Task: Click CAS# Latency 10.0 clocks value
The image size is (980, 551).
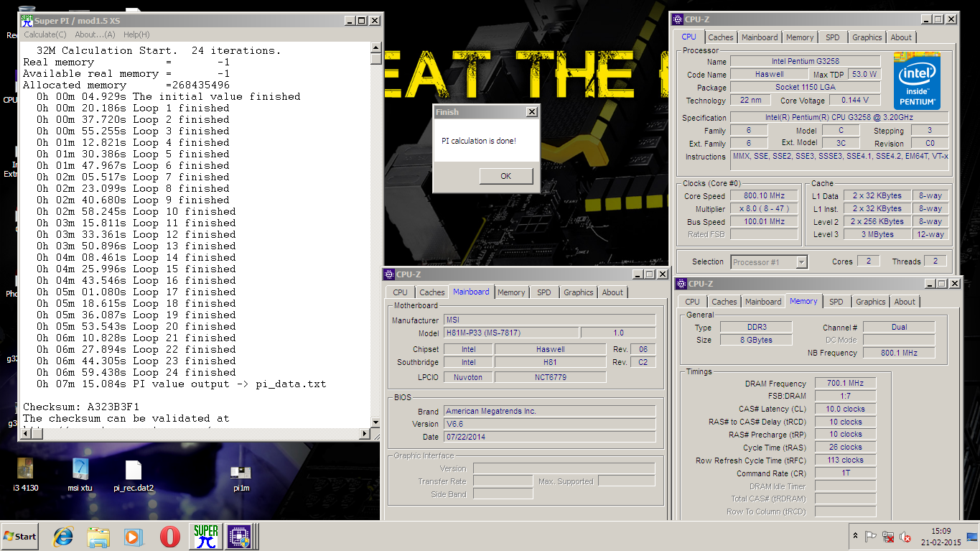Action: coord(845,409)
